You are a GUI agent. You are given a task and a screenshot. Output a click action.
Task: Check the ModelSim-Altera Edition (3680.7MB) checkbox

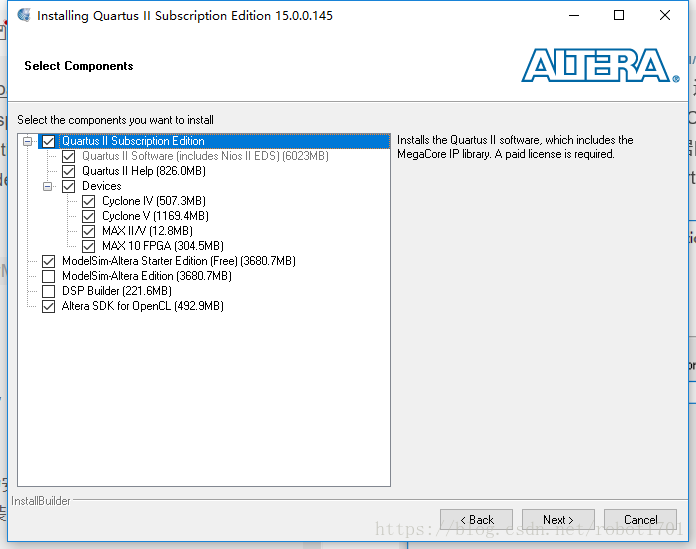tap(48, 276)
